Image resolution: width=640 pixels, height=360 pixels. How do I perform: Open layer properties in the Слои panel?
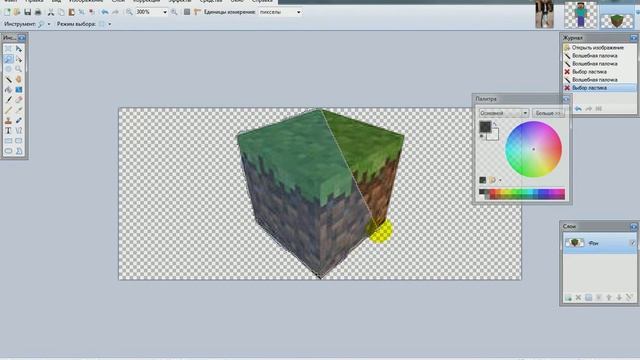(629, 298)
